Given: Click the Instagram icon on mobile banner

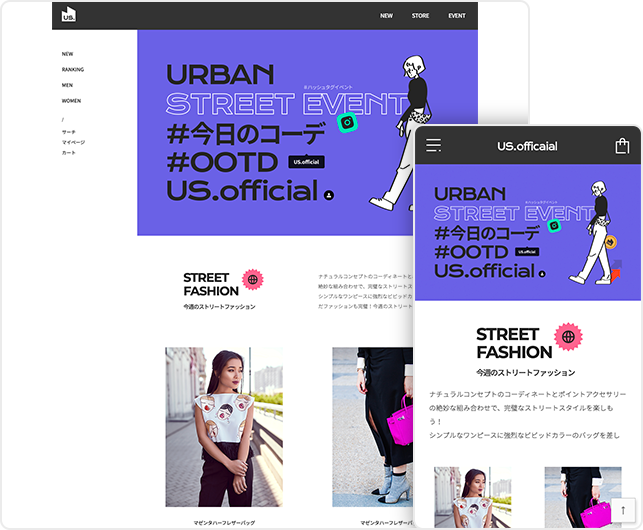Looking at the screenshot, I should (x=554, y=225).
